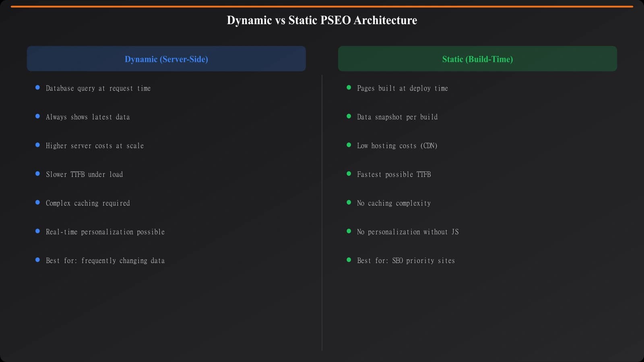Click 'Fastest possible TTFB' text label

(394, 175)
